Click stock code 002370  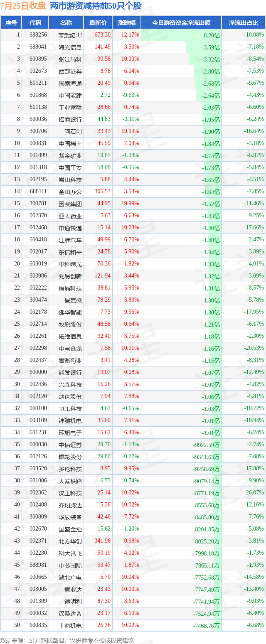click(38, 216)
